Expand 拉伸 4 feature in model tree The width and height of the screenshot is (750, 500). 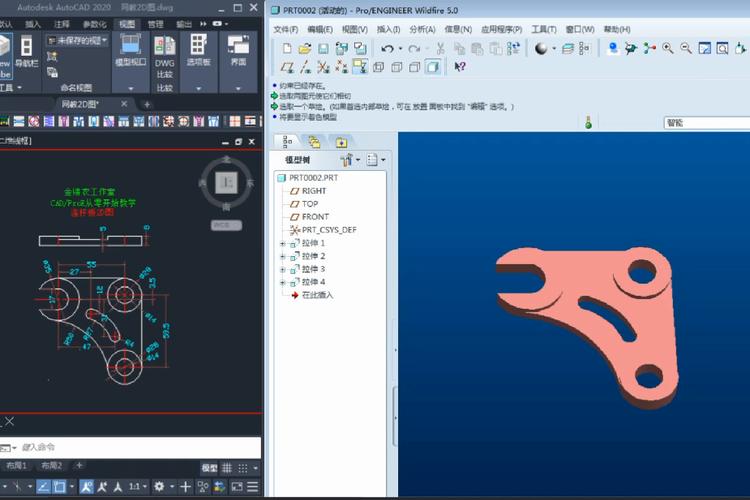pyautogui.click(x=283, y=282)
